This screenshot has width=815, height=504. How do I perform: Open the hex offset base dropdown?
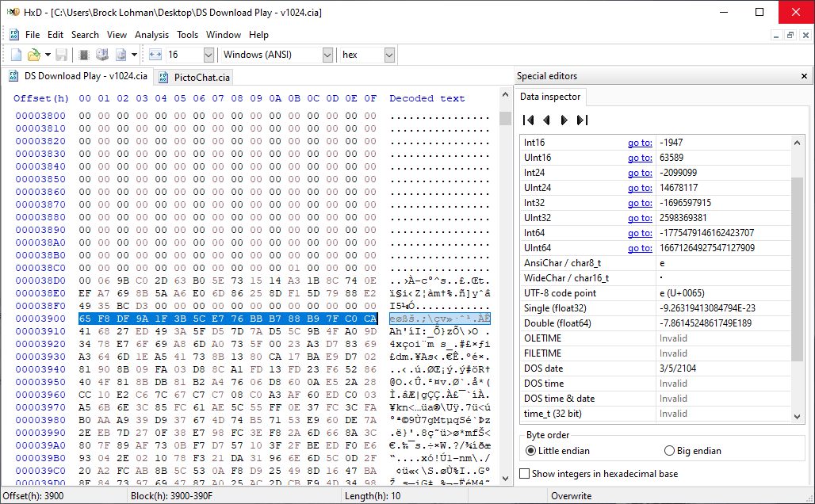389,55
